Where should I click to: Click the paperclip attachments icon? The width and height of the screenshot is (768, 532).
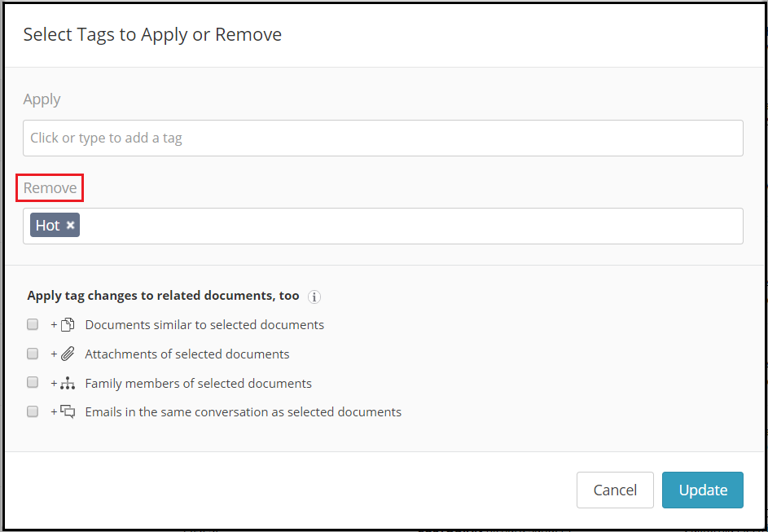point(68,354)
